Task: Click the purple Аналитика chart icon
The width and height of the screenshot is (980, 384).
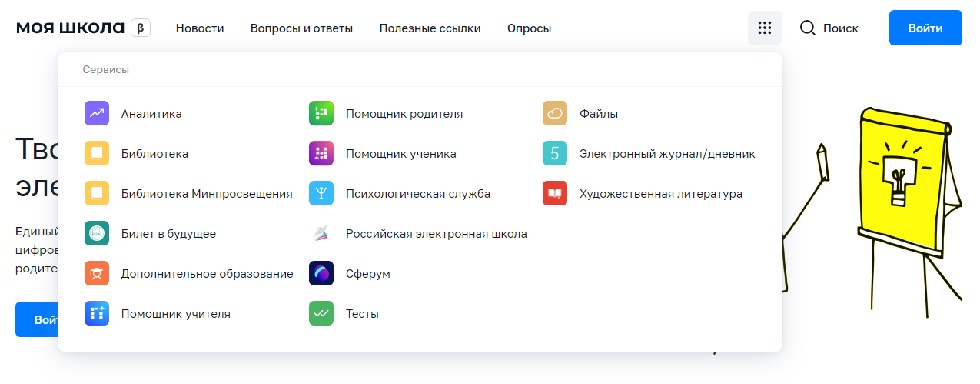Action: 97,114
